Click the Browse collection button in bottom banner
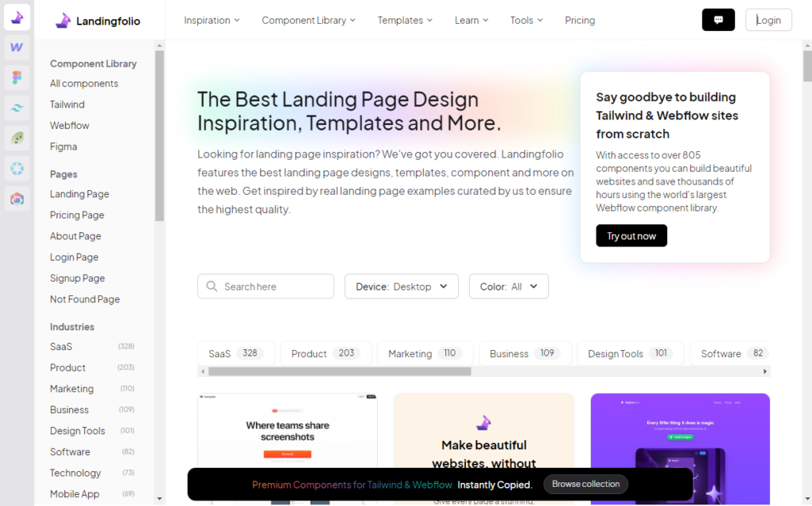 click(585, 484)
